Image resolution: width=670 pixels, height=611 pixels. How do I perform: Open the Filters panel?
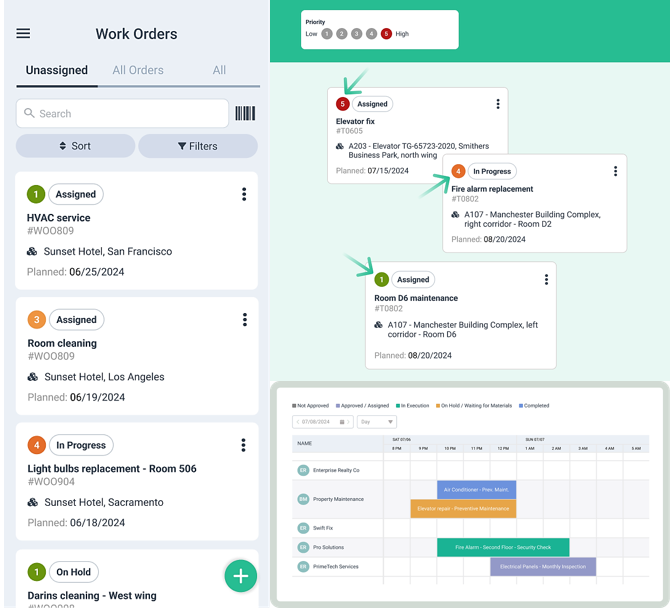tap(197, 146)
